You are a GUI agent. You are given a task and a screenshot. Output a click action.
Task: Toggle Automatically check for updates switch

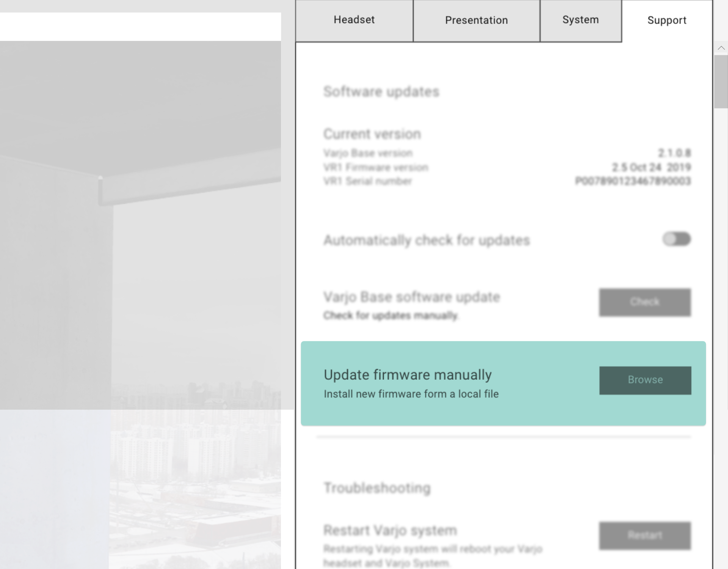[x=677, y=239]
